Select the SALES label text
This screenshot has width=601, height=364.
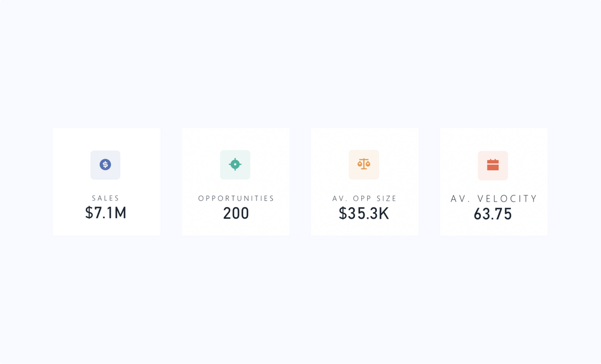[105, 198]
